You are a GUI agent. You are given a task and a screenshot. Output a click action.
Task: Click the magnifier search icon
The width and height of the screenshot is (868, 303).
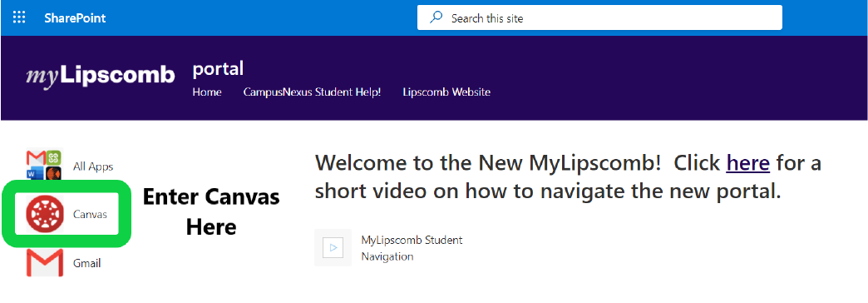click(x=436, y=17)
